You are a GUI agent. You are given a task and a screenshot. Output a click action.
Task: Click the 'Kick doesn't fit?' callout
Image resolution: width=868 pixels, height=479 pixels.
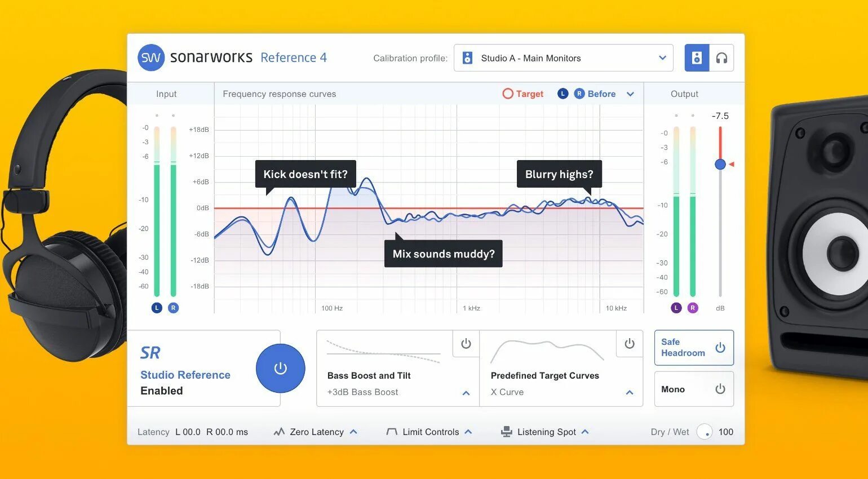[x=305, y=174]
